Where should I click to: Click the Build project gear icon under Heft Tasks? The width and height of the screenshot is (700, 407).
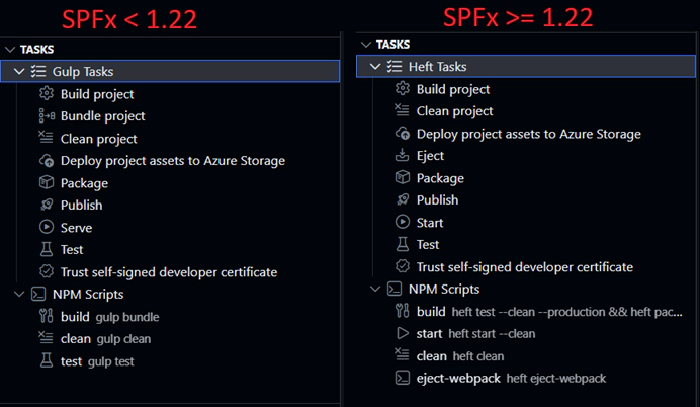(x=403, y=88)
